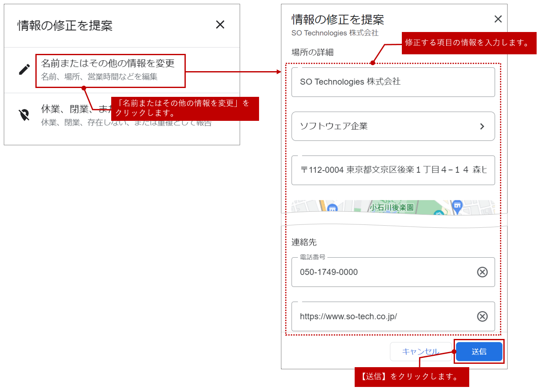The width and height of the screenshot is (540, 392).
Task: Click the blue shop pin at map's left
Action: pos(332,208)
